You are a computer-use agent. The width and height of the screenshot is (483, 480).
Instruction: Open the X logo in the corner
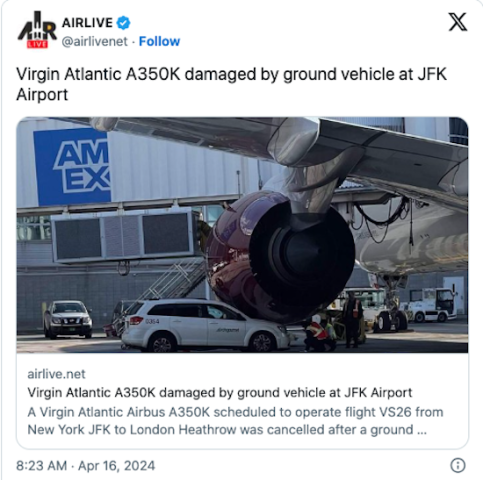[458, 22]
